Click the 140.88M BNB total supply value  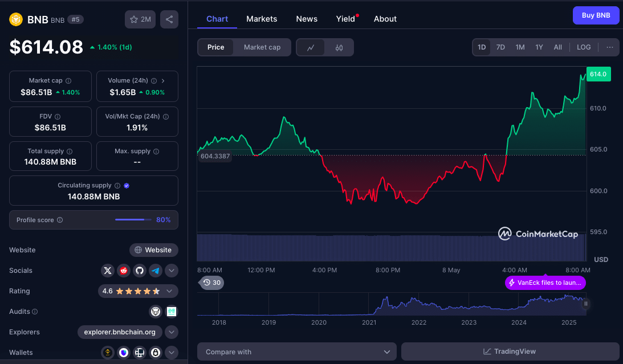[x=50, y=162]
